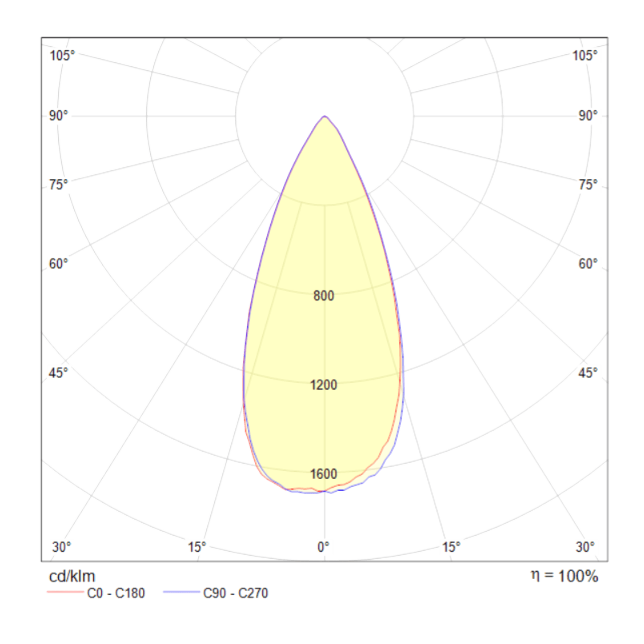Select the C90 - C270 legend label
Viewport: 644px width, 644px height.
(x=235, y=593)
